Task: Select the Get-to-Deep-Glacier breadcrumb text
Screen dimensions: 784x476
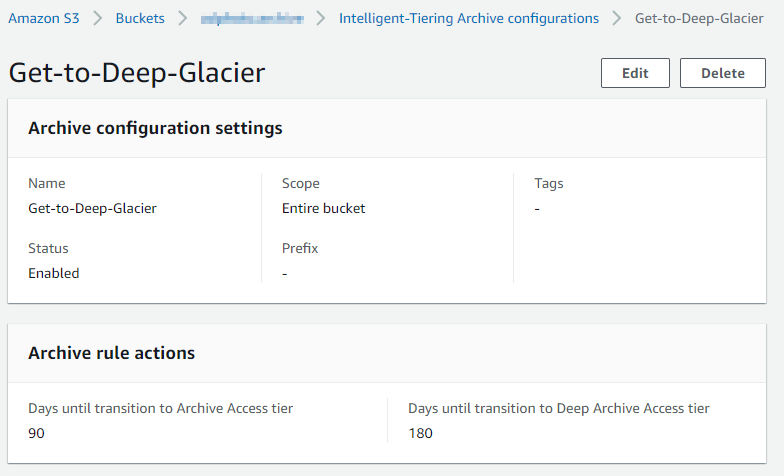Action: click(x=699, y=18)
